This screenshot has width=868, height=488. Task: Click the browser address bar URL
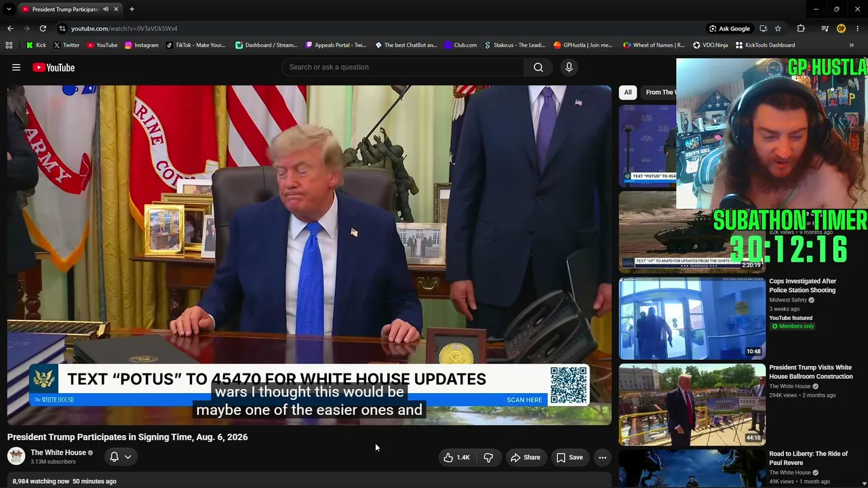124,28
